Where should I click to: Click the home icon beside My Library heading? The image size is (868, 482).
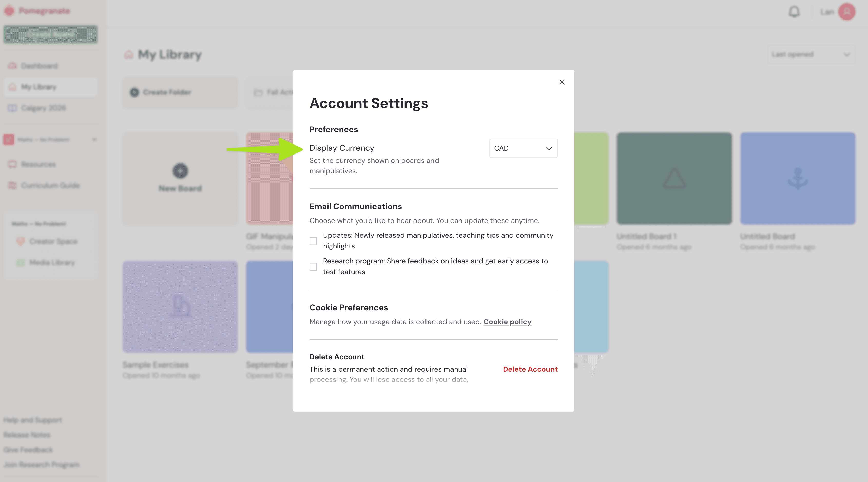[x=129, y=54]
